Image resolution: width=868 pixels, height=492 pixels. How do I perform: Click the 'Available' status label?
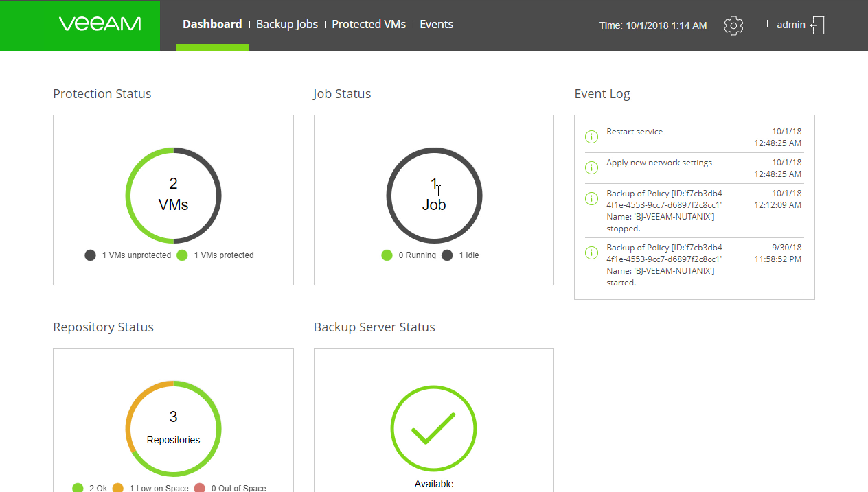(x=434, y=484)
